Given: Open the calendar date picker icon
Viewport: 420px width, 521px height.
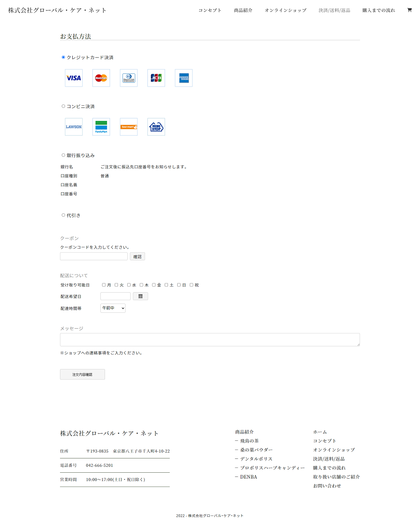Looking at the screenshot, I should (x=140, y=296).
